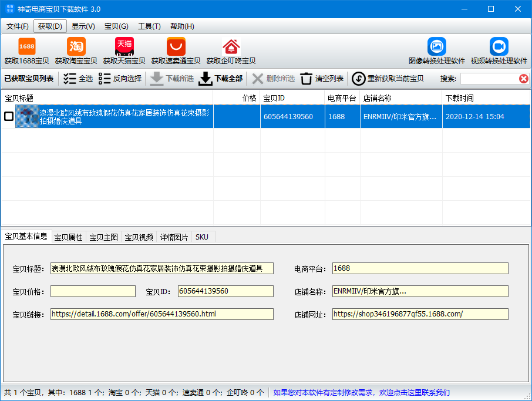Click 清空列表 to clear the list
Image resolution: width=532 pixels, height=401 pixels.
click(320, 79)
